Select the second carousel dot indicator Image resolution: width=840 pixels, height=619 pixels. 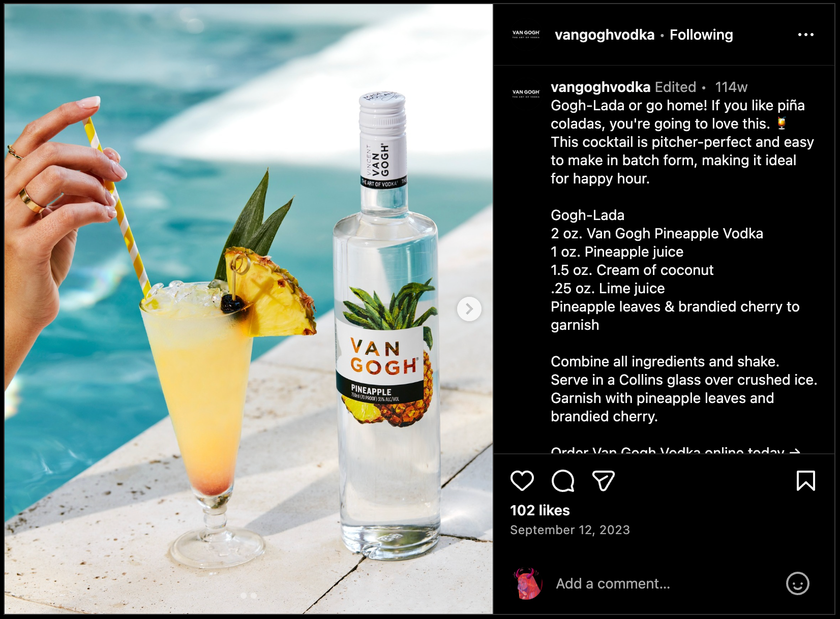(x=254, y=596)
